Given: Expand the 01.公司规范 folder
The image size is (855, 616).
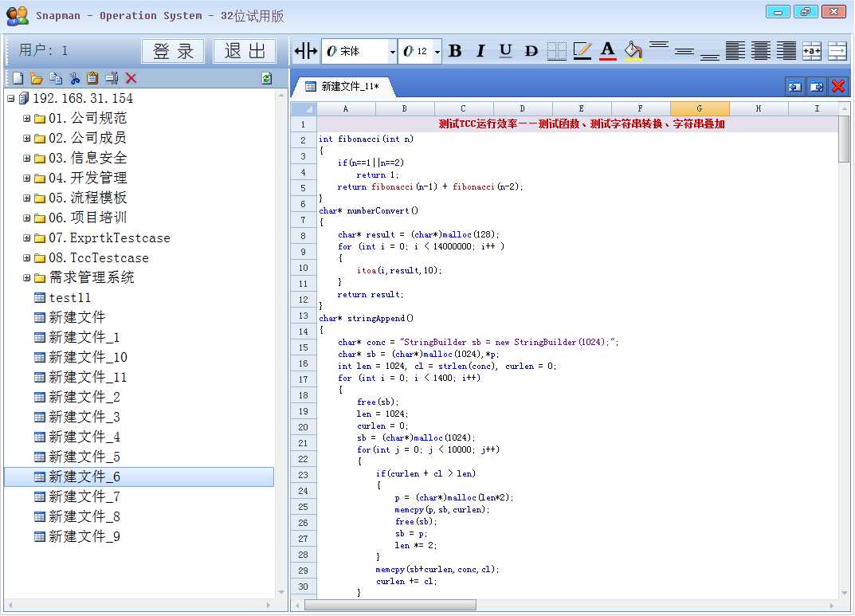Looking at the screenshot, I should click(26, 118).
